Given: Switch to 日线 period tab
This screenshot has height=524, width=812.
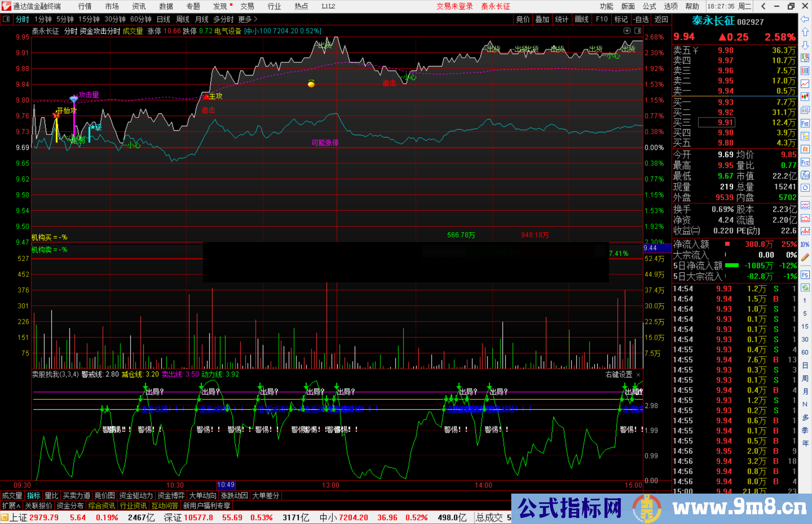Looking at the screenshot, I should pyautogui.click(x=164, y=19).
